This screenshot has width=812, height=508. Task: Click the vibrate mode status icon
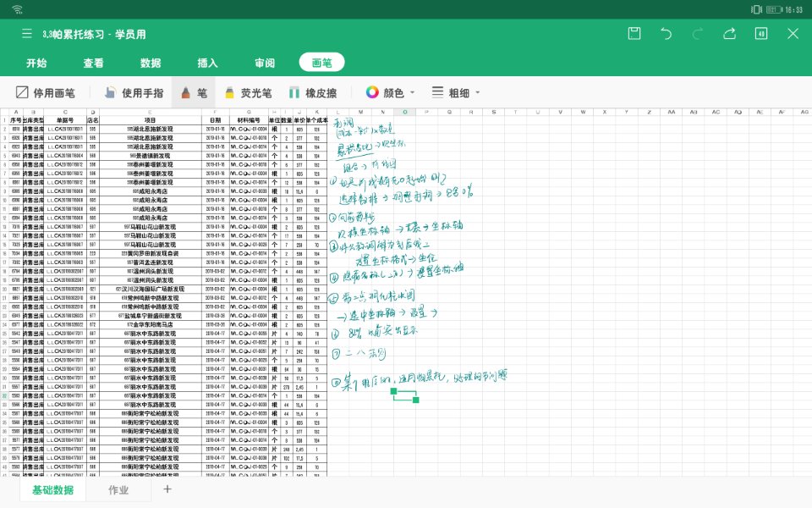[756, 9]
